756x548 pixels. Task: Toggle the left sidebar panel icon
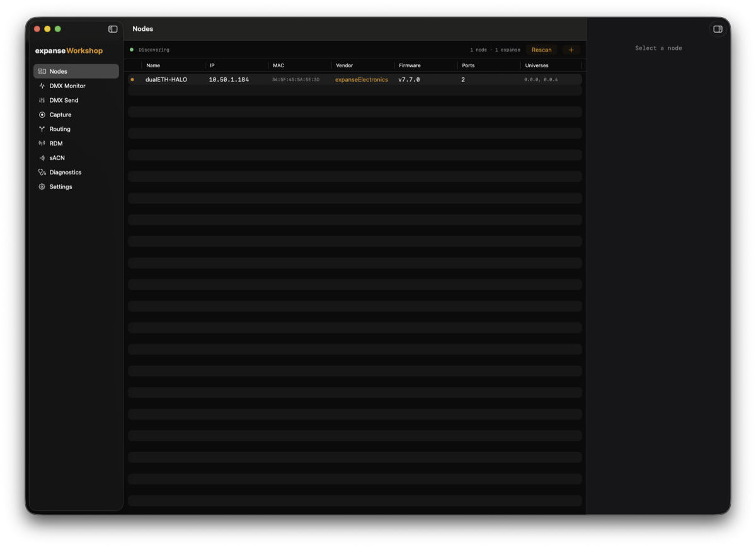(x=113, y=29)
